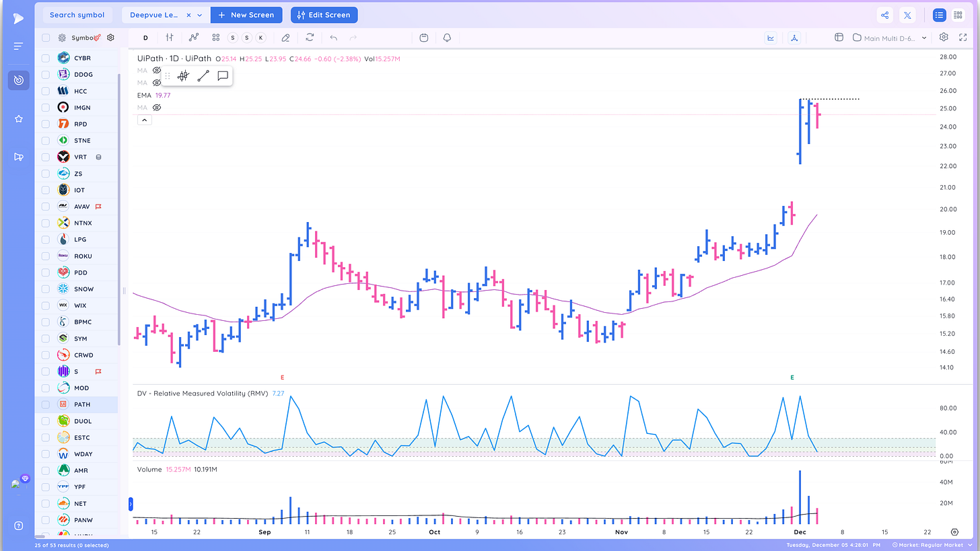Click the December green E earnings marker
This screenshot has width=980, height=551.
792,377
